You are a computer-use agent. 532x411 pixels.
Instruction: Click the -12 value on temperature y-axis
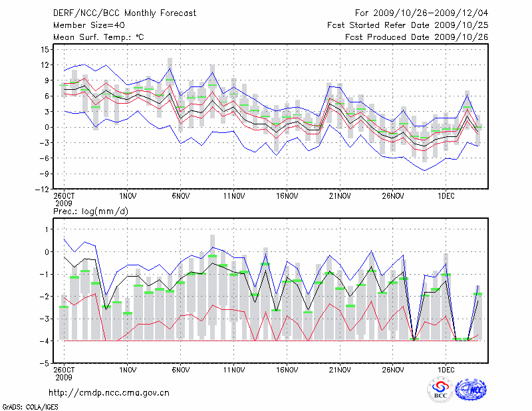(43, 189)
